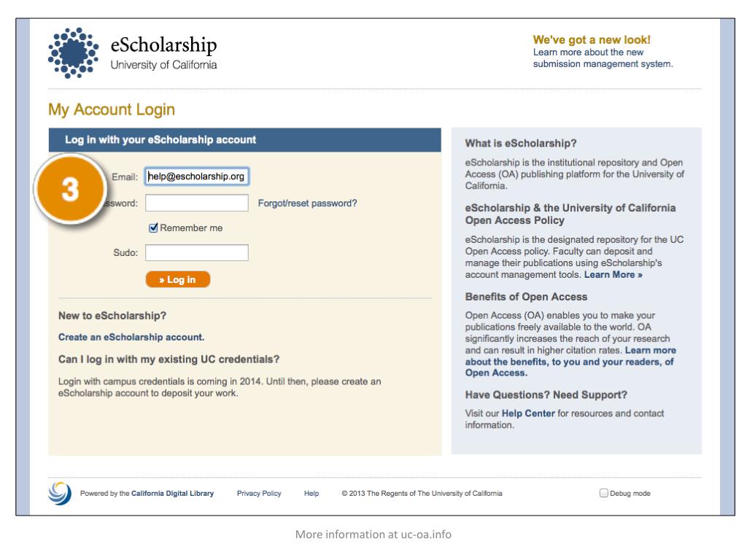
Task: Toggle the Remember me checkbox
Action: click(x=153, y=228)
